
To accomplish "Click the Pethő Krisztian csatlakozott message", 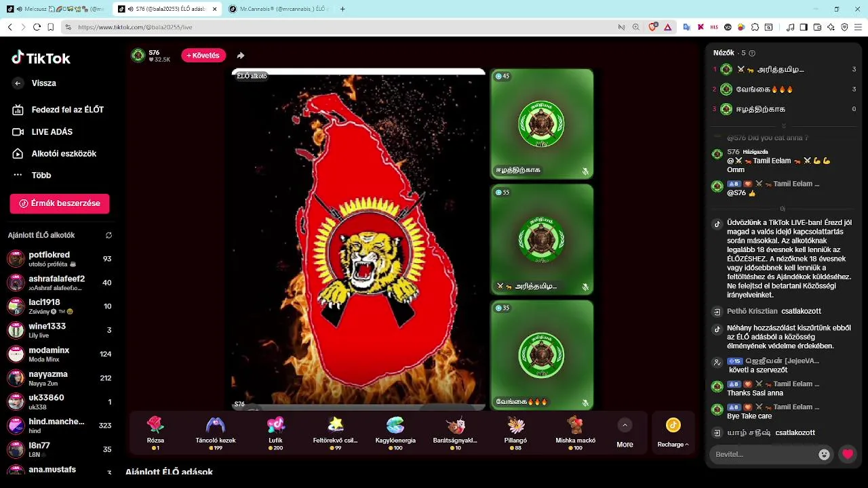I will [774, 311].
